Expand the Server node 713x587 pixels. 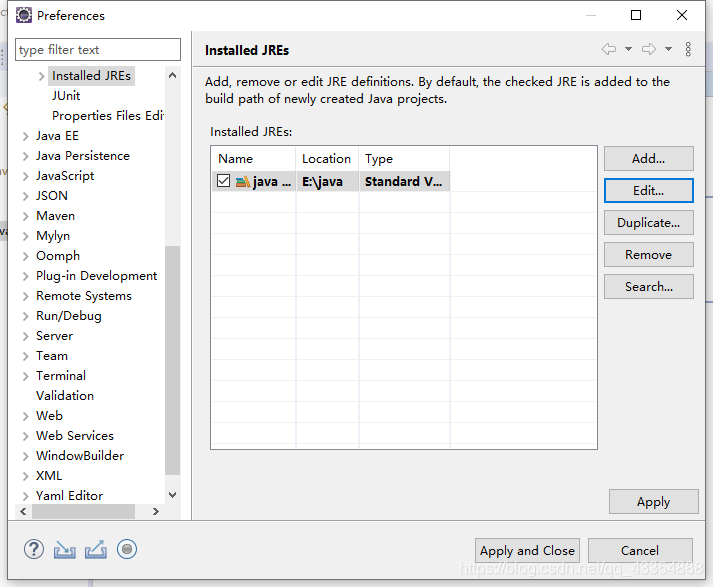pyautogui.click(x=25, y=336)
